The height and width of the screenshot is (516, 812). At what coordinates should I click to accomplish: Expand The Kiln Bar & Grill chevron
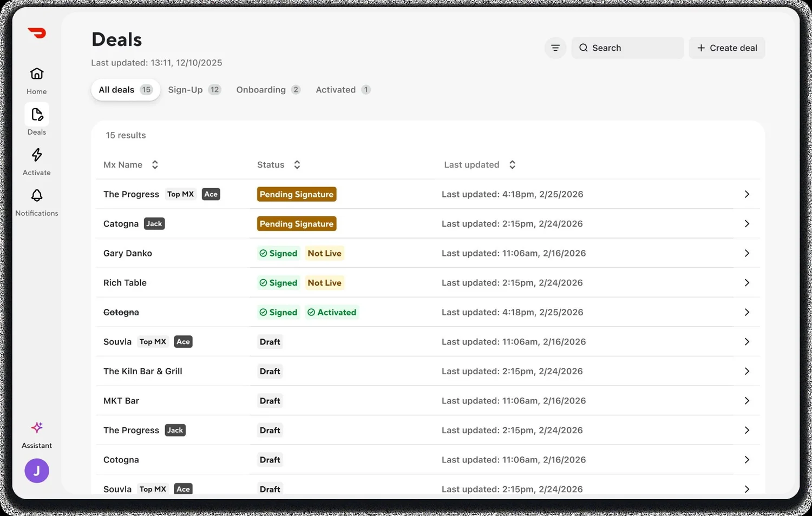[x=746, y=372]
